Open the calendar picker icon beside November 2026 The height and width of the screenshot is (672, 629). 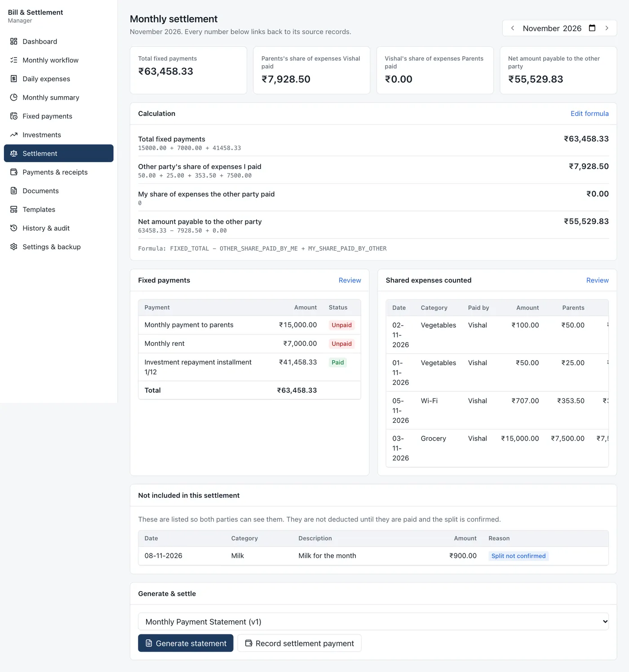click(x=592, y=28)
